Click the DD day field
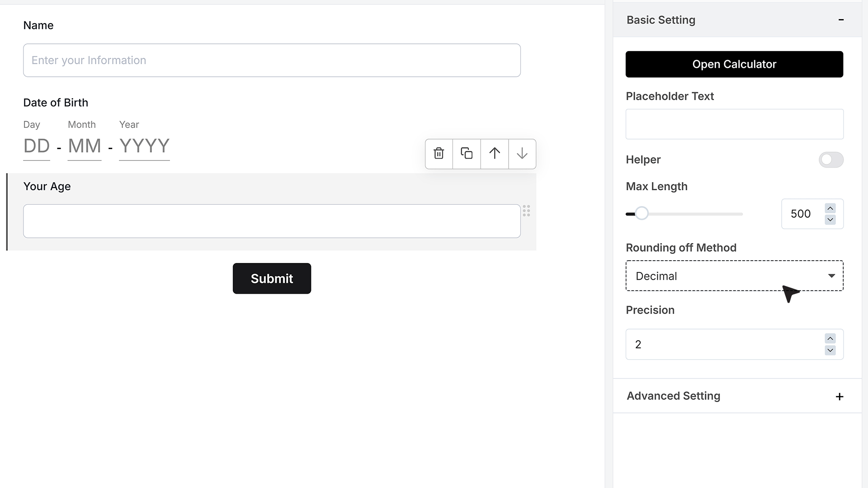868x488 pixels. (37, 147)
